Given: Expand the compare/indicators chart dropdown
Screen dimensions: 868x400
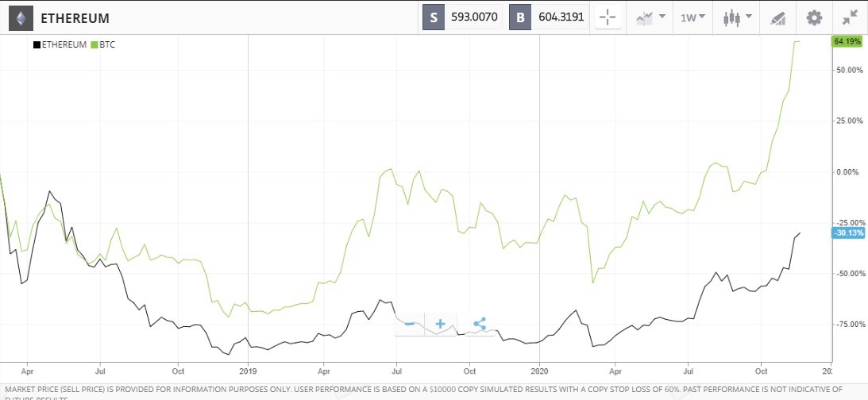Looking at the screenshot, I should pyautogui.click(x=650, y=17).
